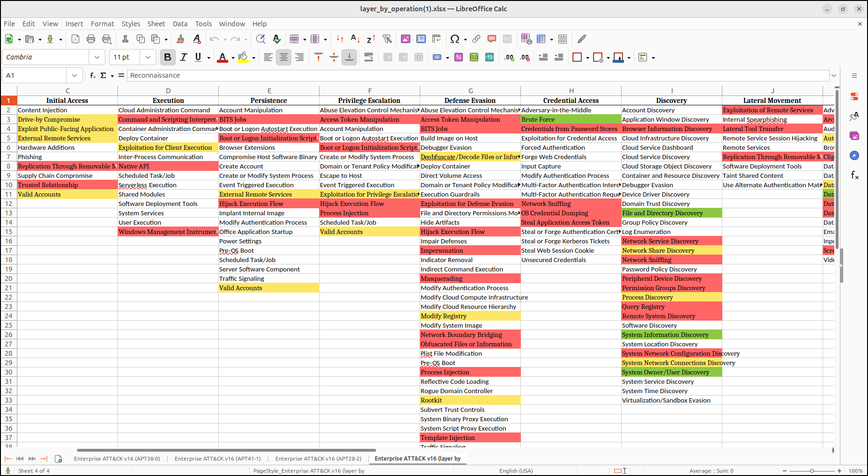Click the AutoFilter funnel icon
The width and height of the screenshot is (868, 476).
387,39
